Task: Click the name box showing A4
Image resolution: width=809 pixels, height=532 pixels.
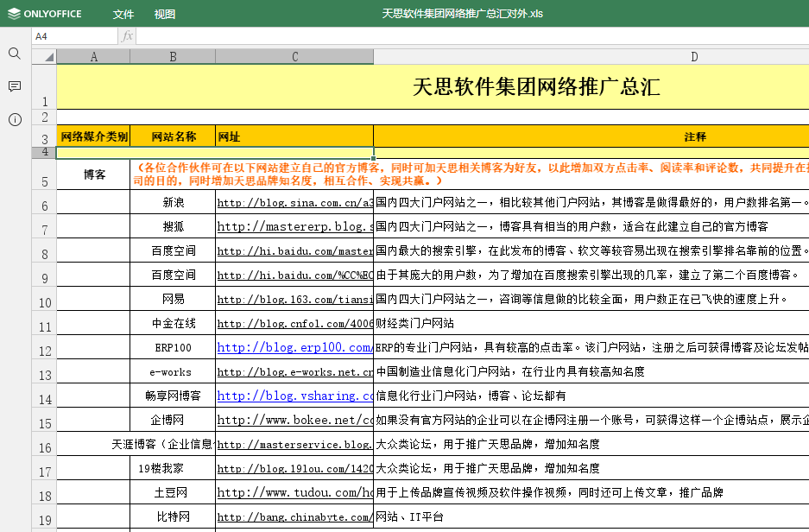Action: click(74, 36)
